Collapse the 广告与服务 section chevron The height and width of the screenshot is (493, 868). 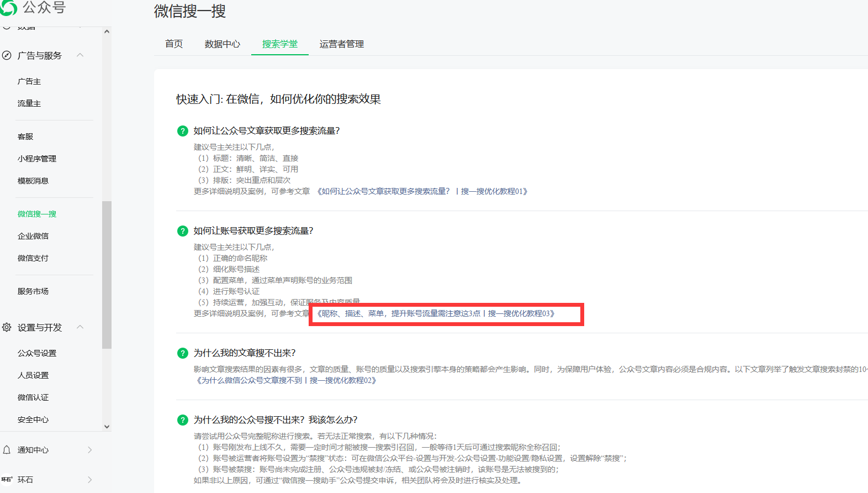tap(80, 55)
